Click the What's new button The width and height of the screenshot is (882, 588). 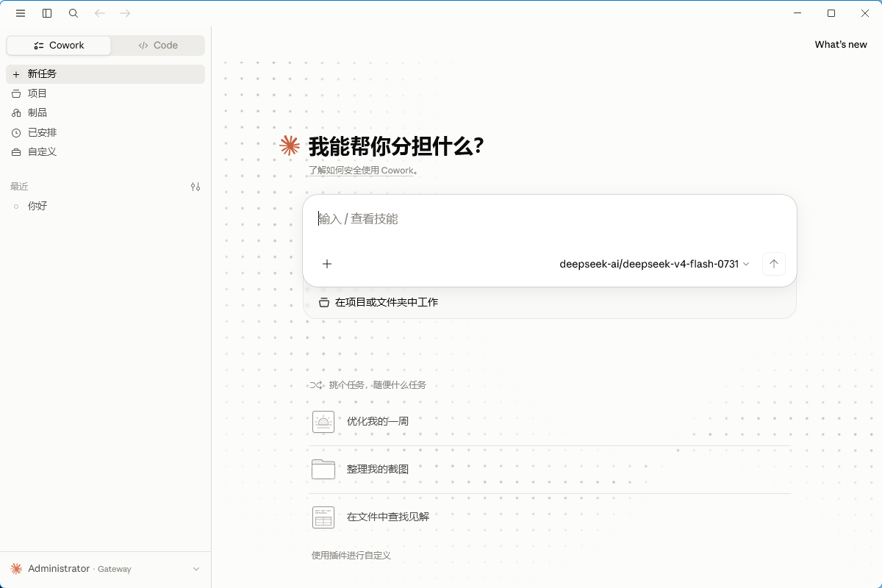(x=841, y=45)
